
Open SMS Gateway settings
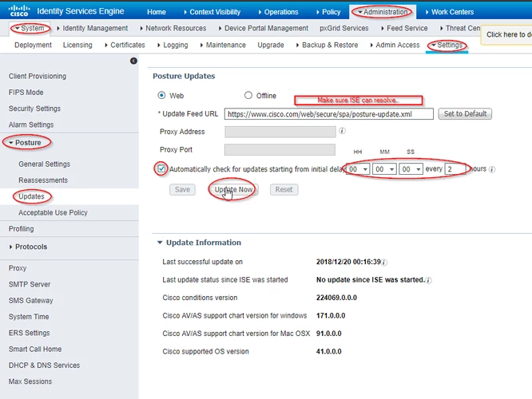click(x=30, y=301)
